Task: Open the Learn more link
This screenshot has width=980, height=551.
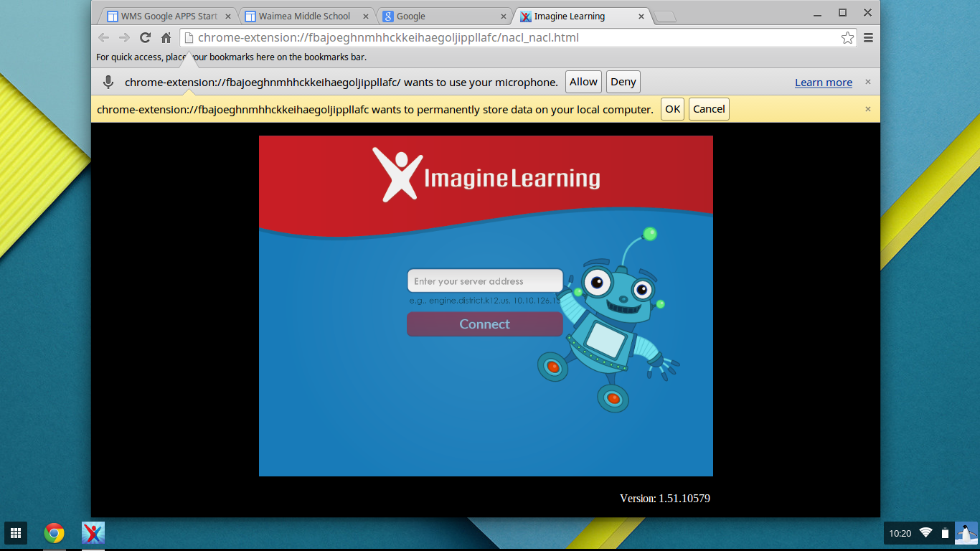Action: point(824,83)
